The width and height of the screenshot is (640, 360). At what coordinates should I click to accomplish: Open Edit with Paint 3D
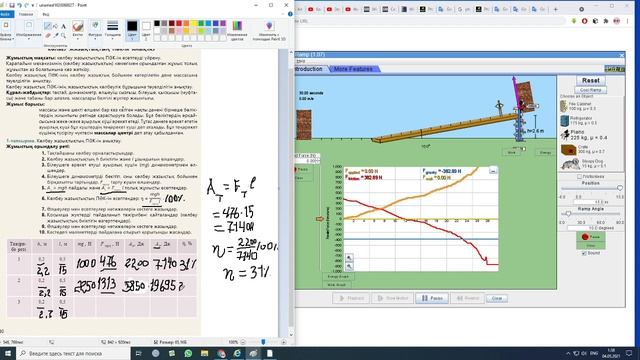point(269,31)
